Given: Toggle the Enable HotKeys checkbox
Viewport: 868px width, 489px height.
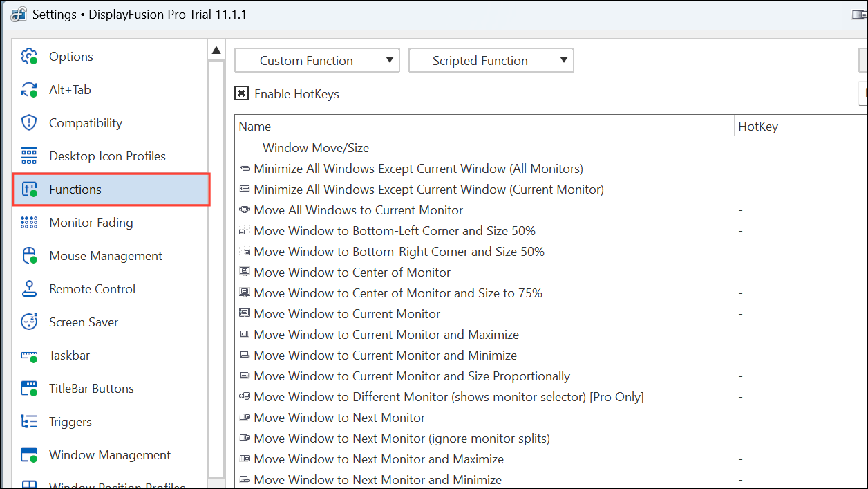Looking at the screenshot, I should (x=241, y=93).
